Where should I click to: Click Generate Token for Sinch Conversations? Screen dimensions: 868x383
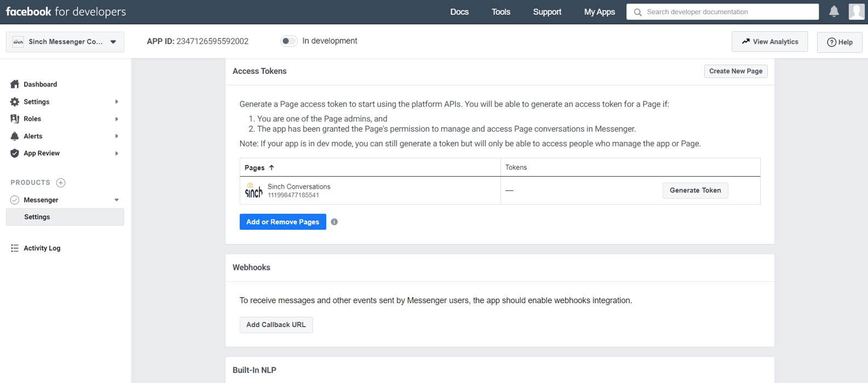click(x=695, y=190)
